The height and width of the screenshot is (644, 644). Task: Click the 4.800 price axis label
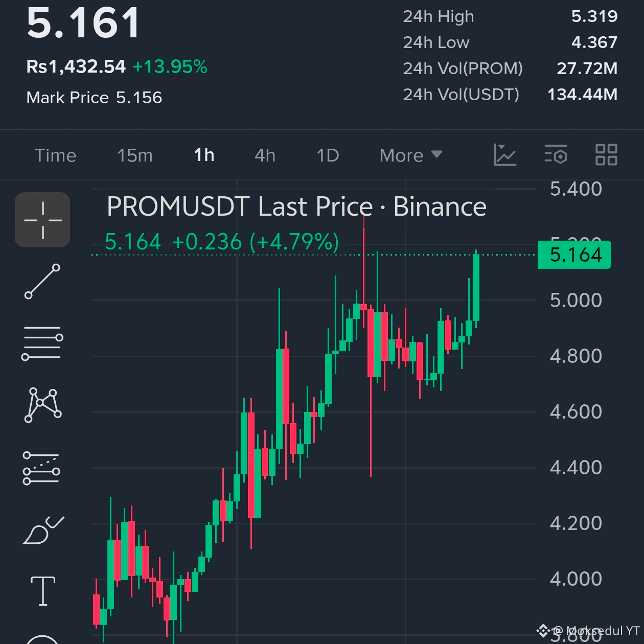coord(576,356)
